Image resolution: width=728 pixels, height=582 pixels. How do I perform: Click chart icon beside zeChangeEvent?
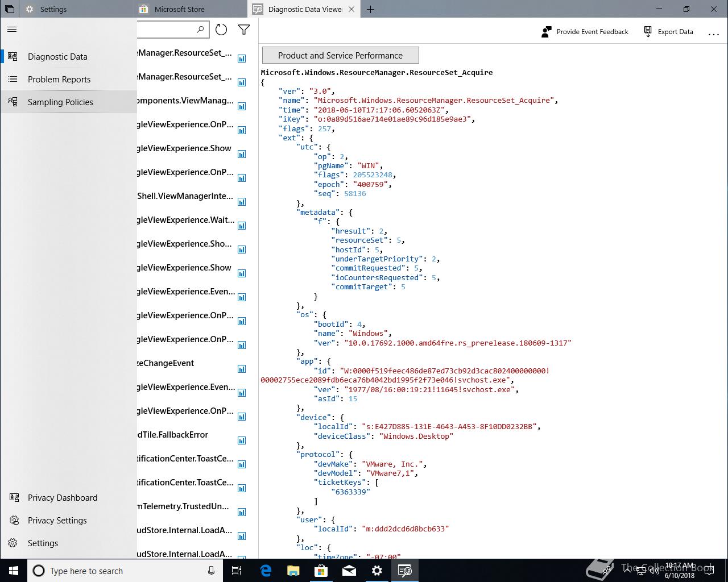coord(242,369)
